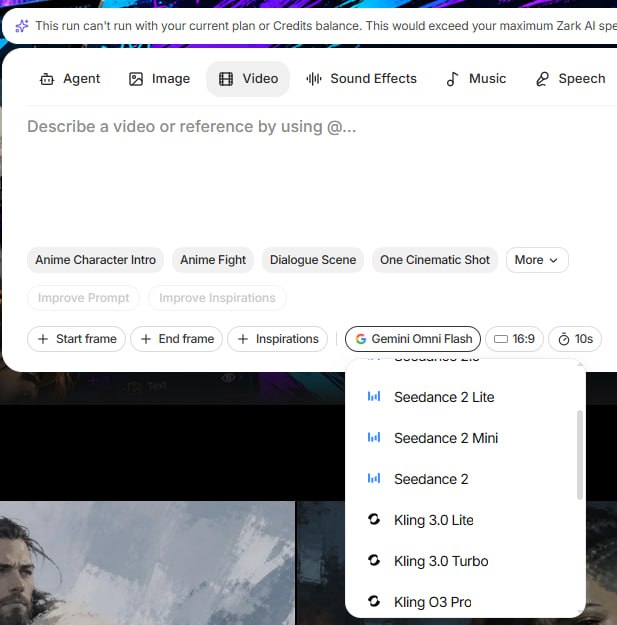Image resolution: width=617 pixels, height=625 pixels.
Task: Click the Improve Inspirations button
Action: coord(217,298)
